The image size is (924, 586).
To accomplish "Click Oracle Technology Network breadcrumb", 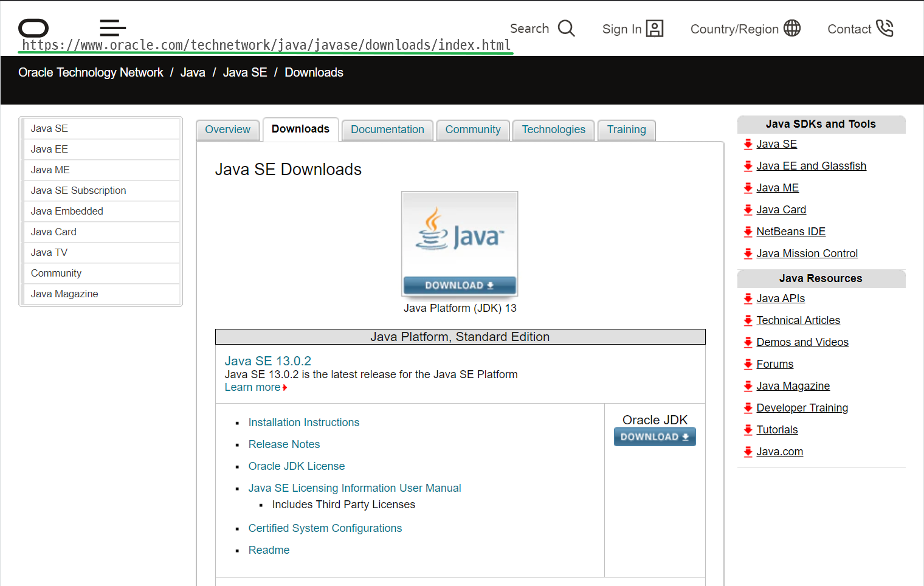I will click(91, 72).
